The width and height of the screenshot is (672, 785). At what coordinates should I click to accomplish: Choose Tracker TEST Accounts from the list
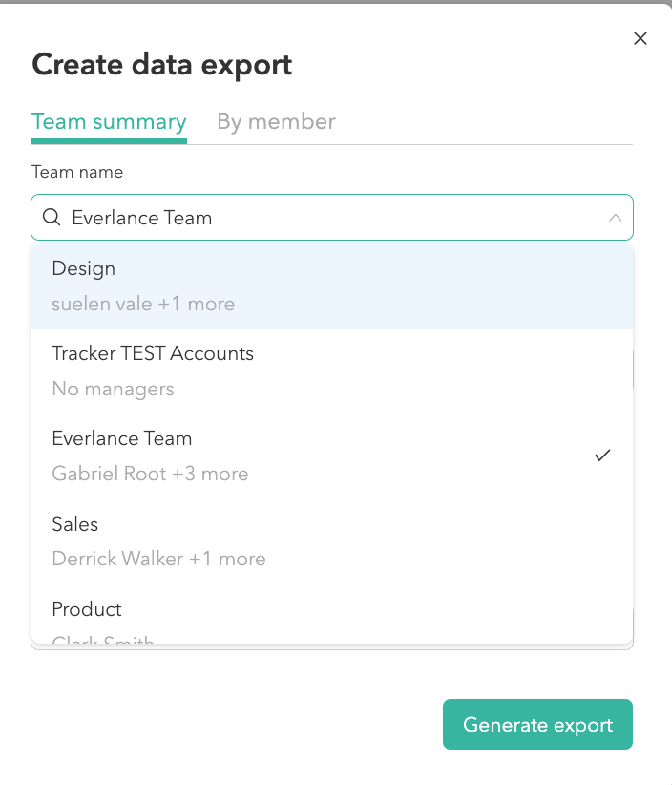[x=153, y=354]
